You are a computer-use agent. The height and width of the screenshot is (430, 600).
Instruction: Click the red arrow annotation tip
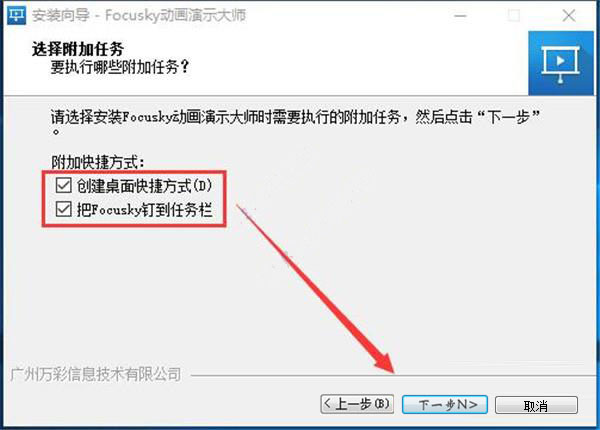[391, 370]
